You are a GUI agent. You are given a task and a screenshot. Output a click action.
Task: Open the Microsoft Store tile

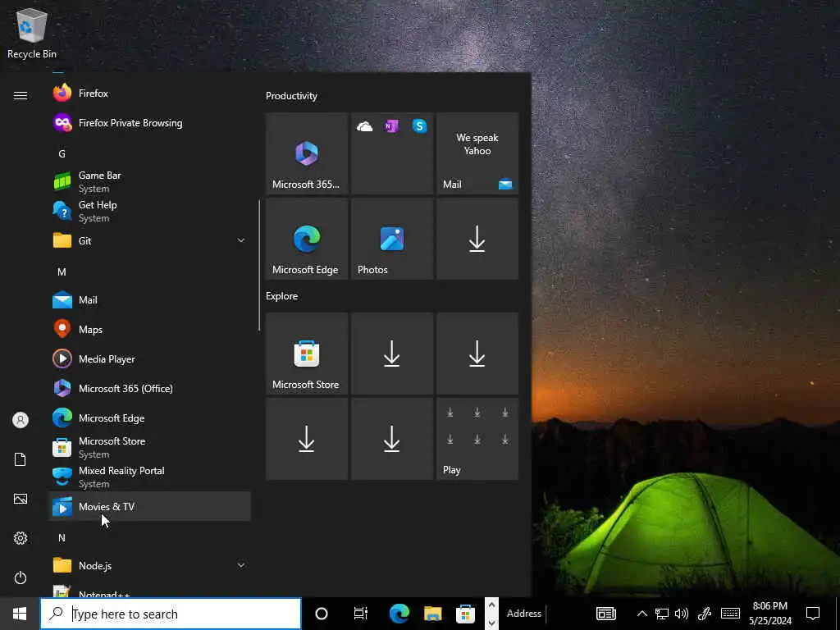(307, 354)
